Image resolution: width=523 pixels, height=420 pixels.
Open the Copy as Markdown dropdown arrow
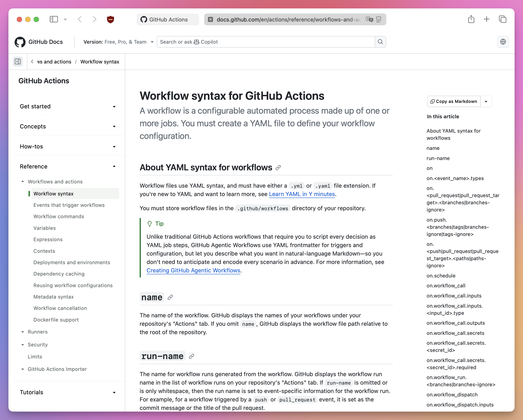[486, 101]
